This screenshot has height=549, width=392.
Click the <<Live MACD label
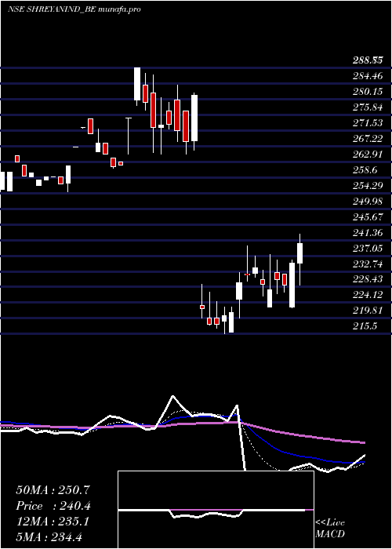pyautogui.click(x=330, y=529)
